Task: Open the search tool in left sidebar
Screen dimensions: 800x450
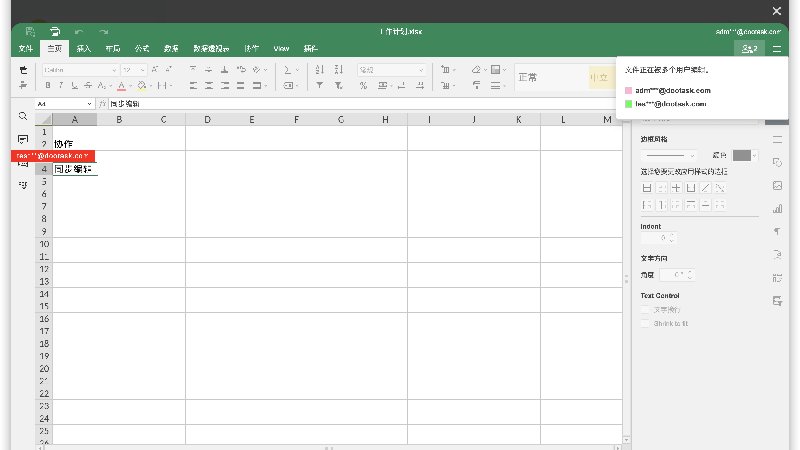Action: click(x=23, y=116)
